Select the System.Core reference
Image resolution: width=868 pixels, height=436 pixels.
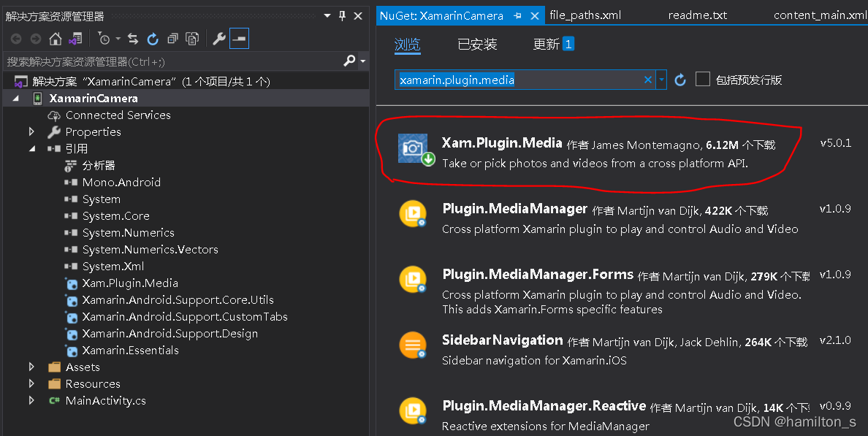pos(115,215)
